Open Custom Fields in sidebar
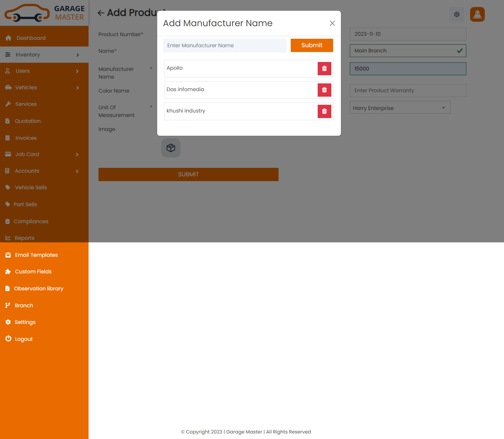The width and height of the screenshot is (504, 439). (33, 272)
